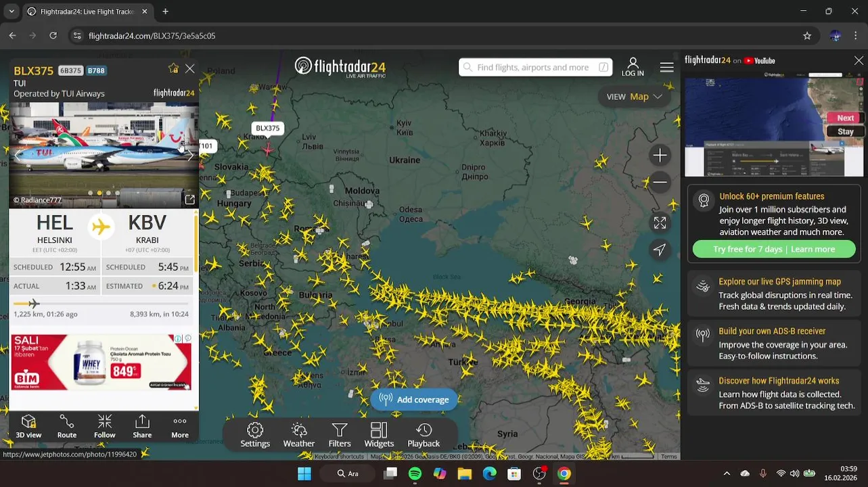
Task: Open Windows Start menu
Action: coord(304,473)
